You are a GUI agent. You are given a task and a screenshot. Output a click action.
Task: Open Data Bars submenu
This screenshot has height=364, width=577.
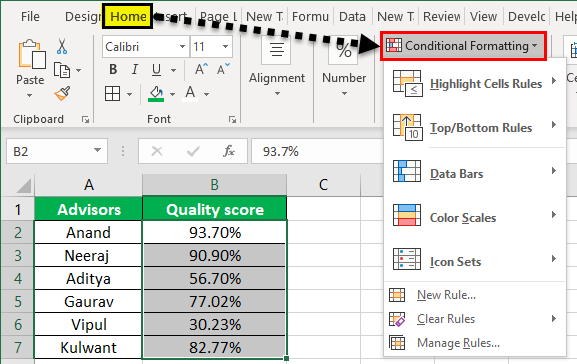coord(474,173)
